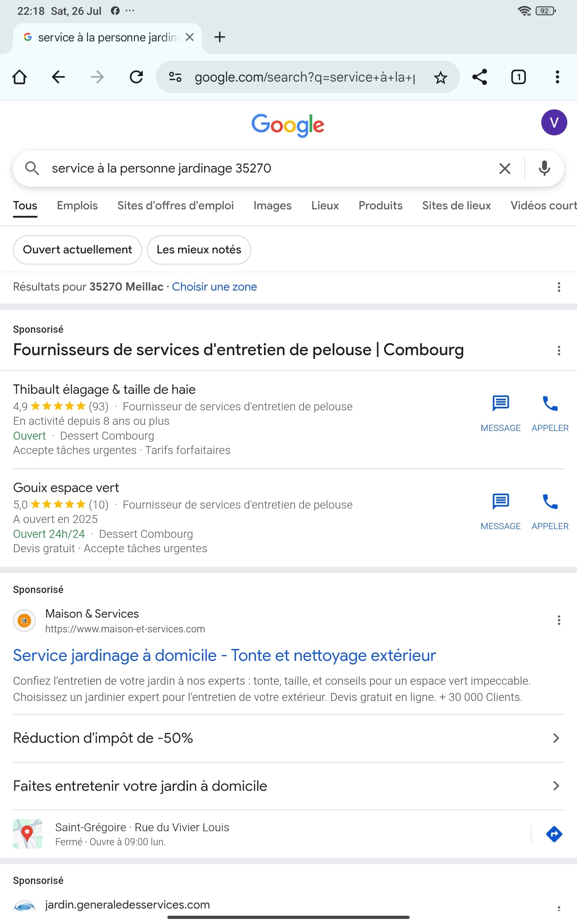Switch to the Images search tab
Image resolution: width=577 pixels, height=924 pixels.
coord(272,206)
